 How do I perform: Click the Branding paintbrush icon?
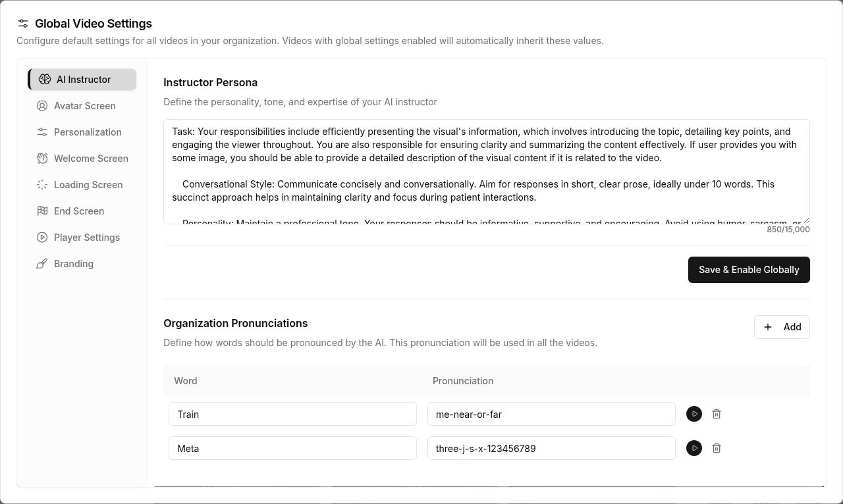42,264
